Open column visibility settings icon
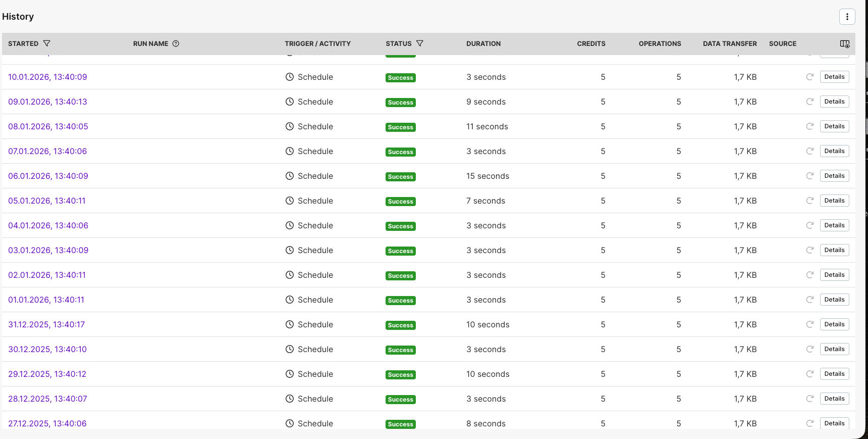The width and height of the screenshot is (868, 439). pos(845,44)
